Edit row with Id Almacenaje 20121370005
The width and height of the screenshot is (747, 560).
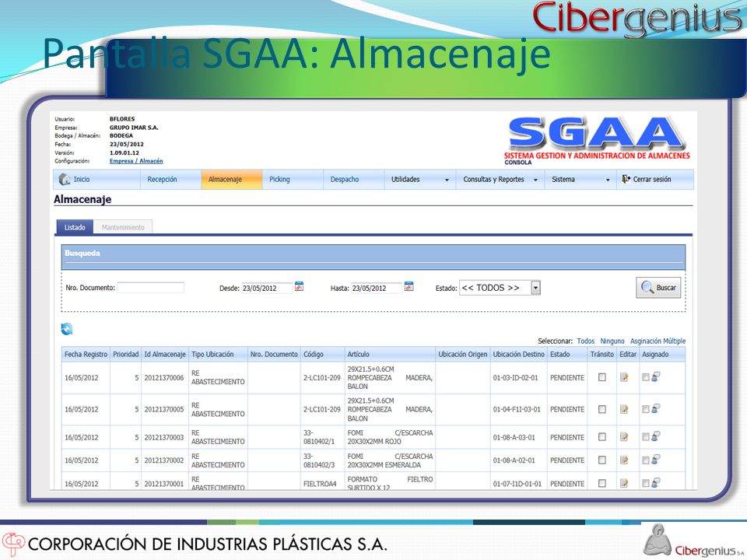point(624,409)
